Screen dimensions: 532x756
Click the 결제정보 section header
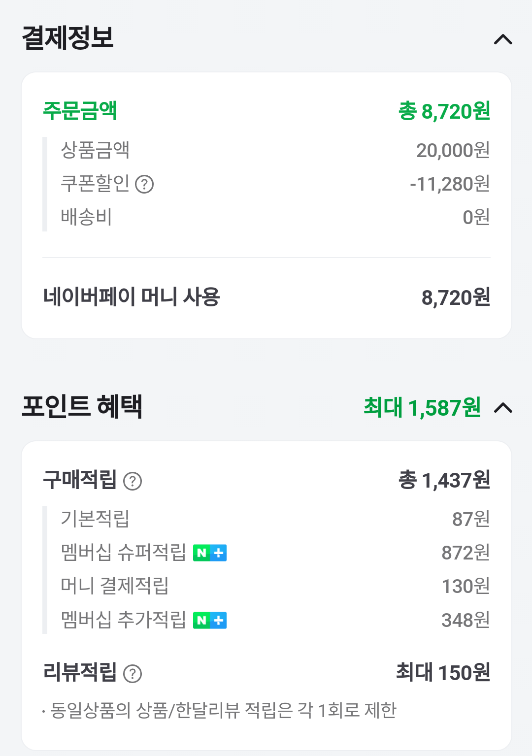68,38
